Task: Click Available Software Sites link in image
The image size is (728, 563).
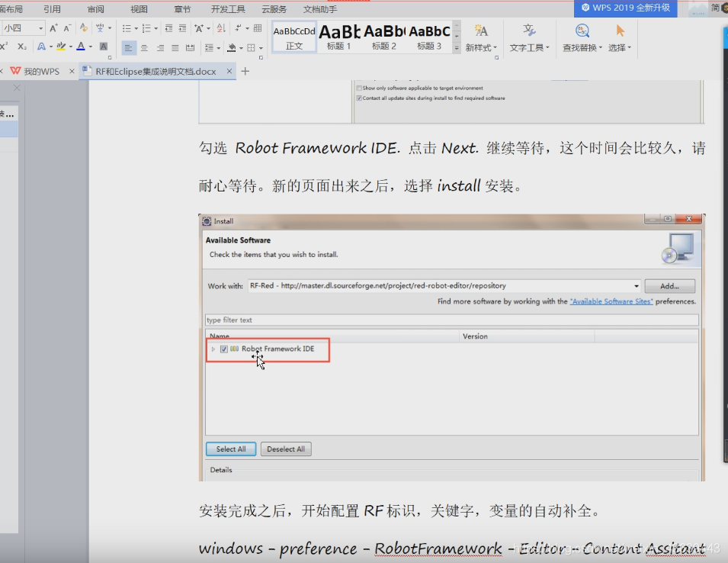Action: [611, 301]
